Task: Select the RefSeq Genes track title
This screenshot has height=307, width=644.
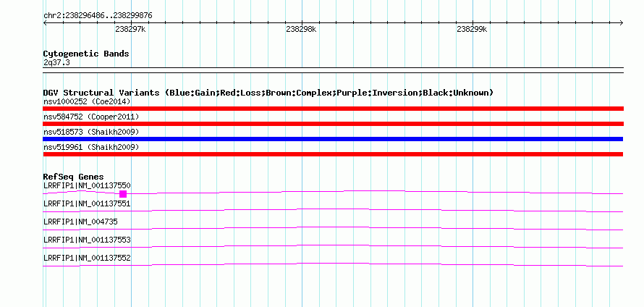Action: (74, 177)
